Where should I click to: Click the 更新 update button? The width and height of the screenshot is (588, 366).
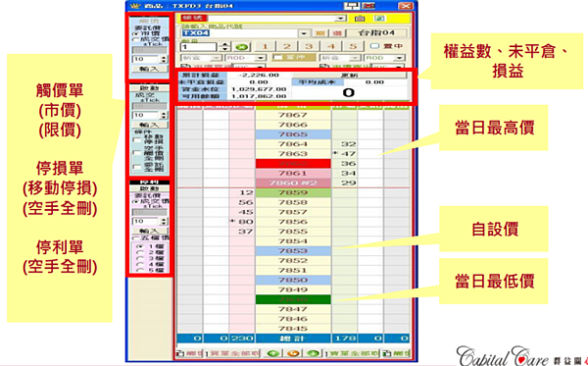[x=349, y=76]
